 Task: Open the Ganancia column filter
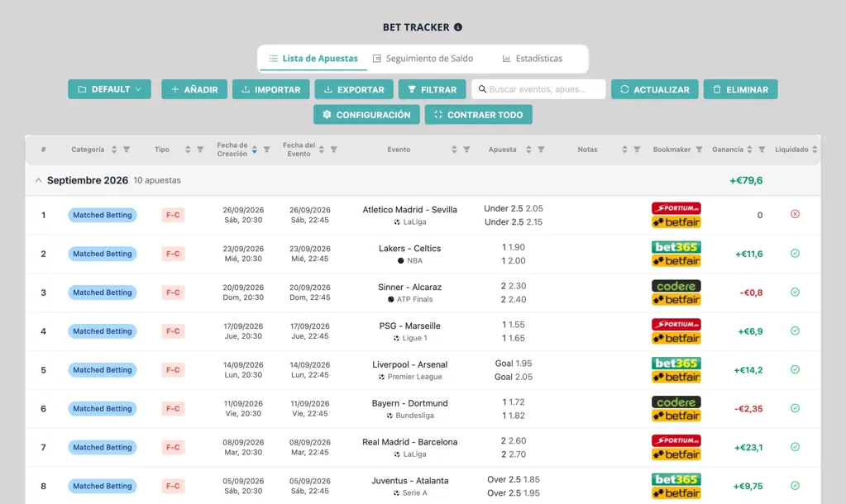762,150
